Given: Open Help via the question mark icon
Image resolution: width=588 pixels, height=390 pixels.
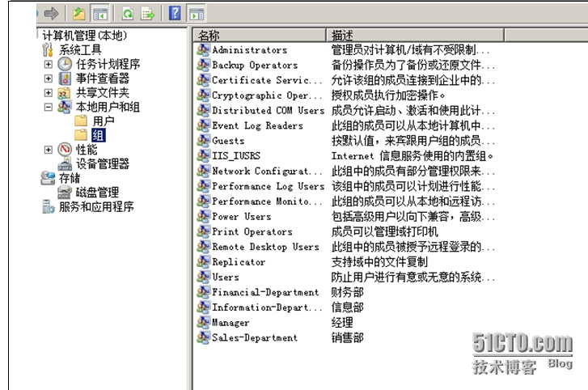Looking at the screenshot, I should pos(175,14).
